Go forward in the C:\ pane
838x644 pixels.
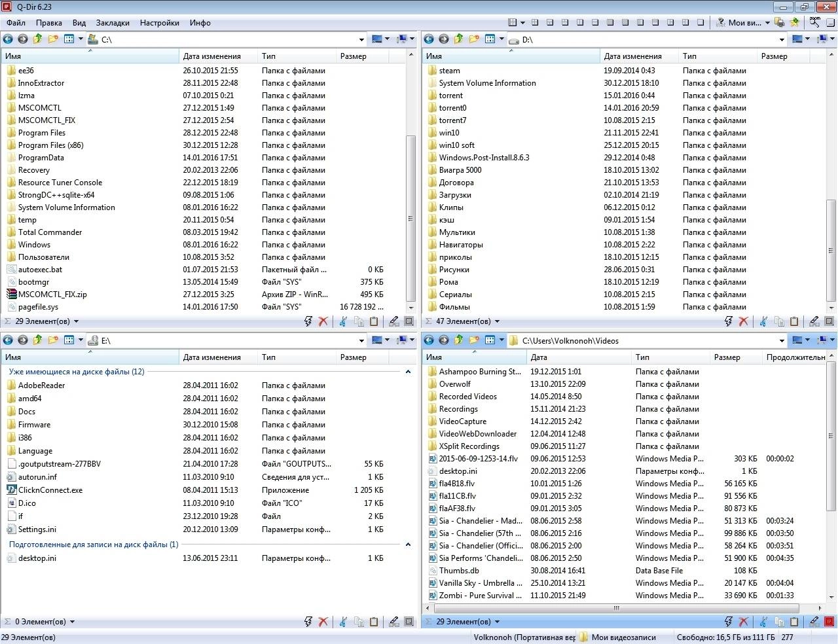[x=23, y=39]
